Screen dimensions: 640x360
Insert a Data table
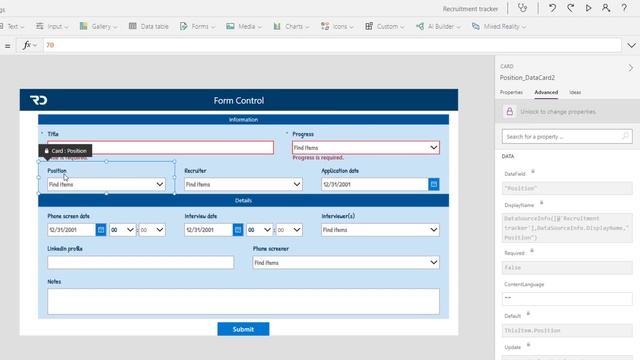click(149, 26)
